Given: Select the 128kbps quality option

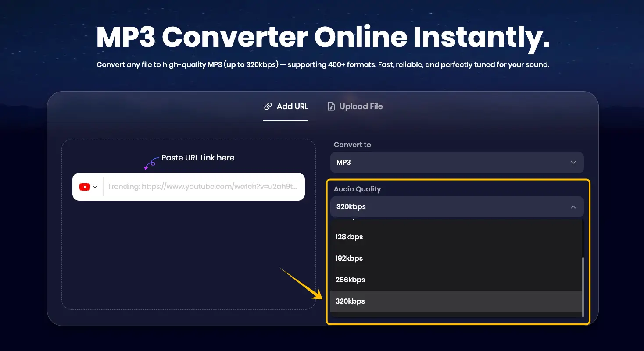Looking at the screenshot, I should [x=349, y=237].
